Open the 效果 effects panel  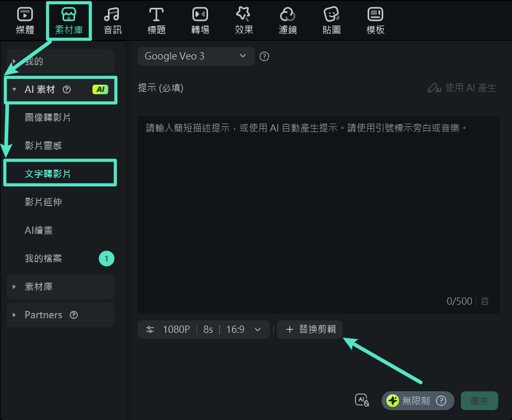point(243,20)
